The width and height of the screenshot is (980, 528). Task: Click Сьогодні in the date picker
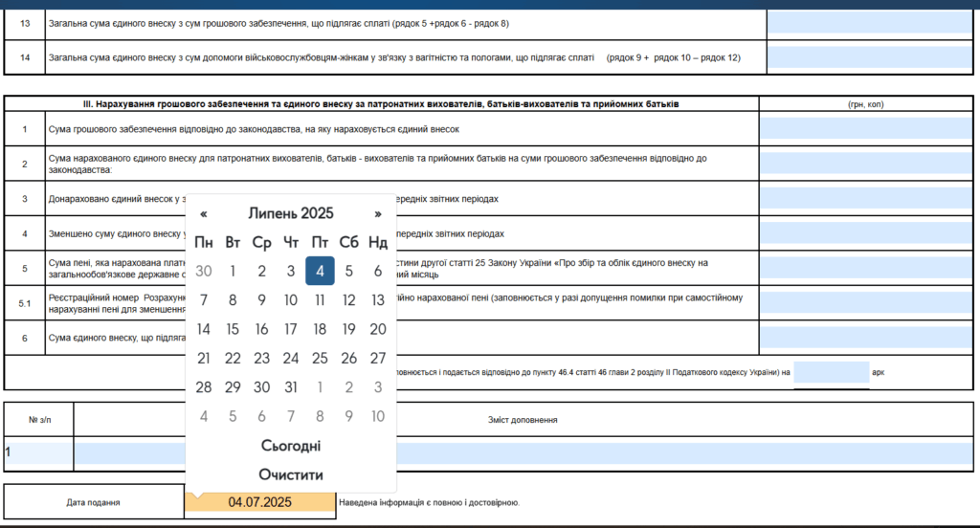click(291, 446)
